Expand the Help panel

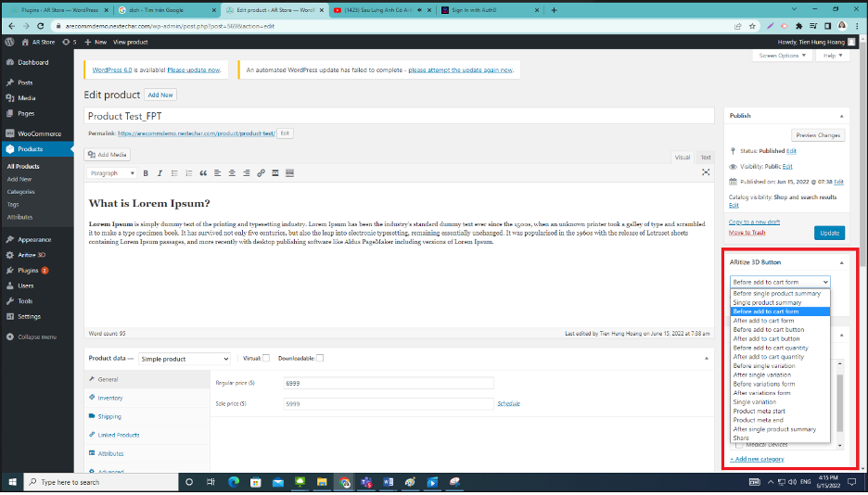pos(833,56)
